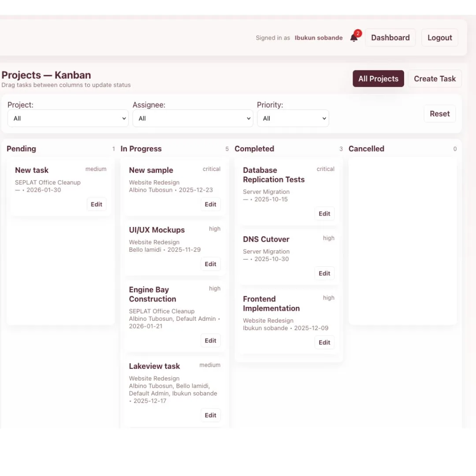Viewport: 476px width, 476px height.
Task: Select the New task card title
Action: click(32, 170)
